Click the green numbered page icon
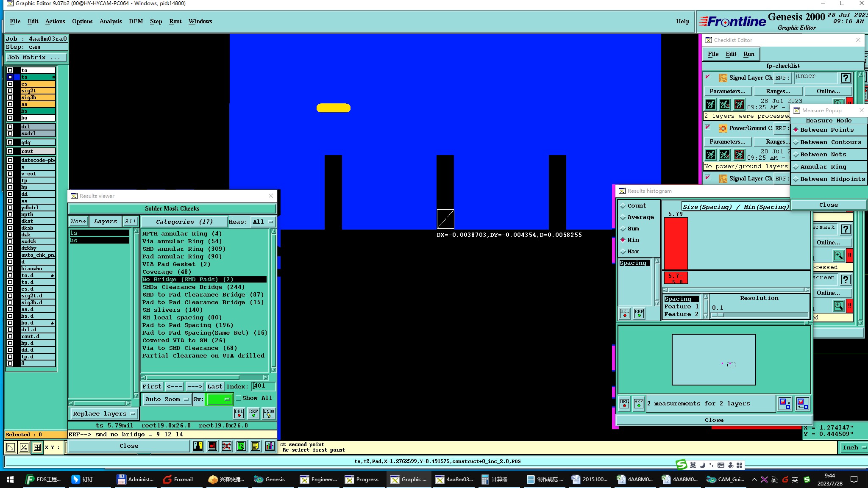 click(241, 446)
